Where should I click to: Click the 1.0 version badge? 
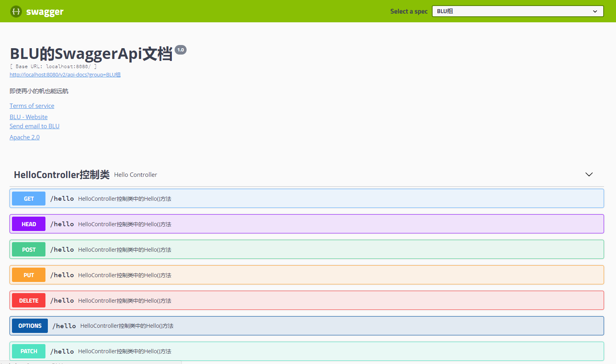coord(181,50)
